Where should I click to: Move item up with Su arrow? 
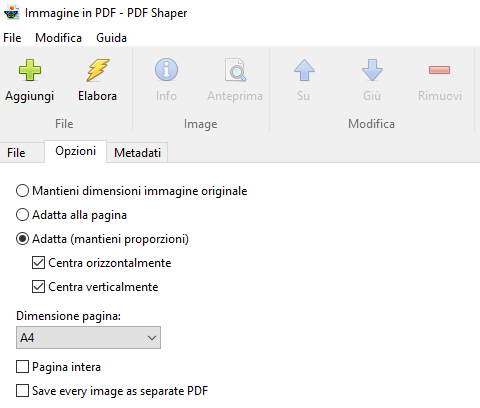click(304, 70)
